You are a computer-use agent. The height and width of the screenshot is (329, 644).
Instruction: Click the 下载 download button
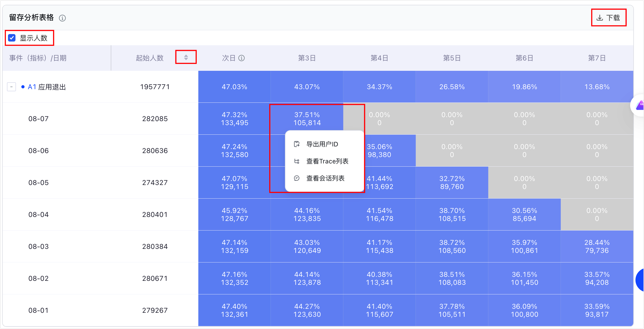click(x=609, y=18)
